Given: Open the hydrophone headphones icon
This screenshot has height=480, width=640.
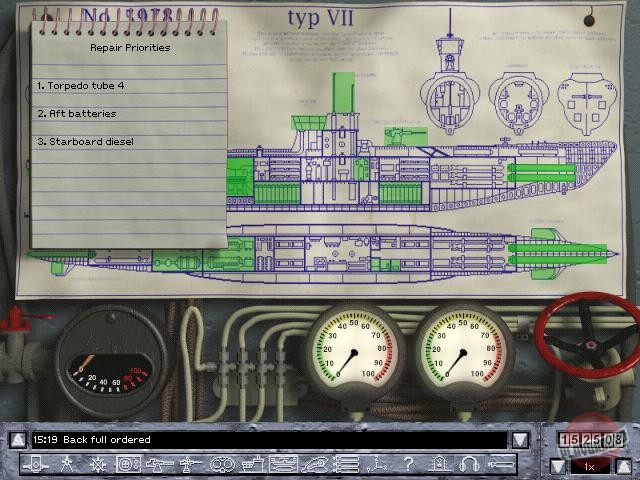Looking at the screenshot, I should pyautogui.click(x=469, y=464).
